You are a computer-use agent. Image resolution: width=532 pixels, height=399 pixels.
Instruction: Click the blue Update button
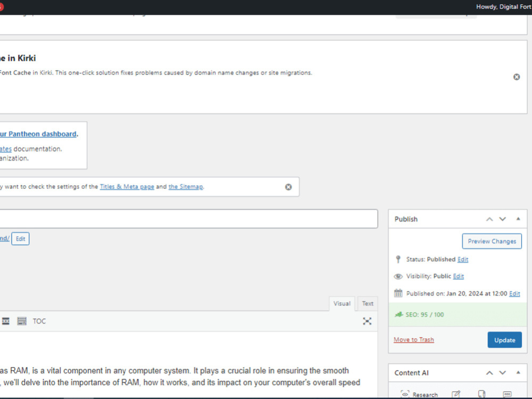point(504,340)
